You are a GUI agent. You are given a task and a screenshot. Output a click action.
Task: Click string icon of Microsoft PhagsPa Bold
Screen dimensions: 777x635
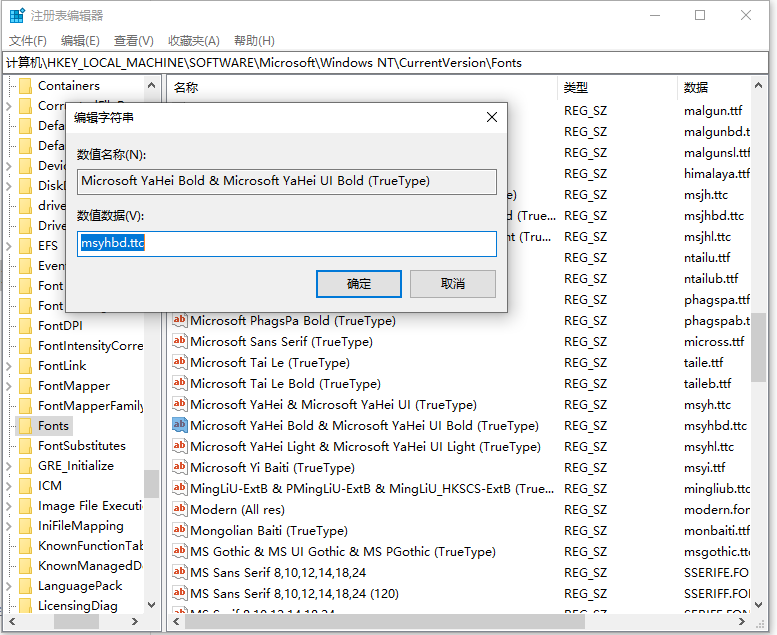[179, 320]
